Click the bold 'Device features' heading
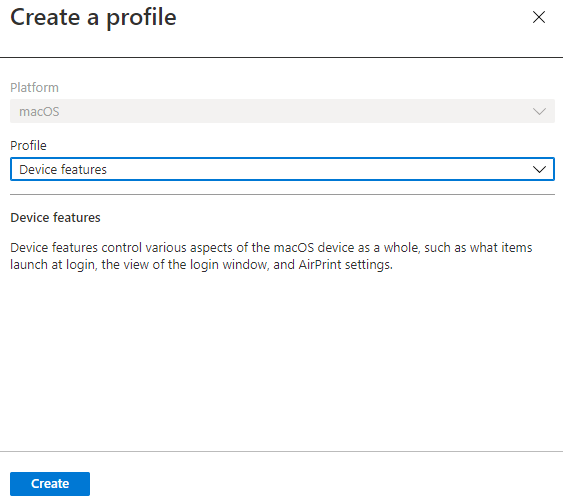The image size is (563, 500). (55, 218)
